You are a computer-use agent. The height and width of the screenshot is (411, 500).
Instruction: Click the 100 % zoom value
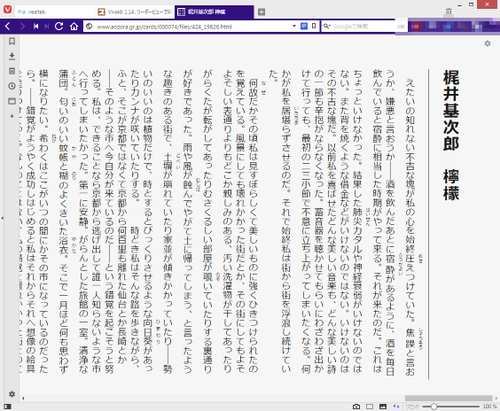[490, 407]
